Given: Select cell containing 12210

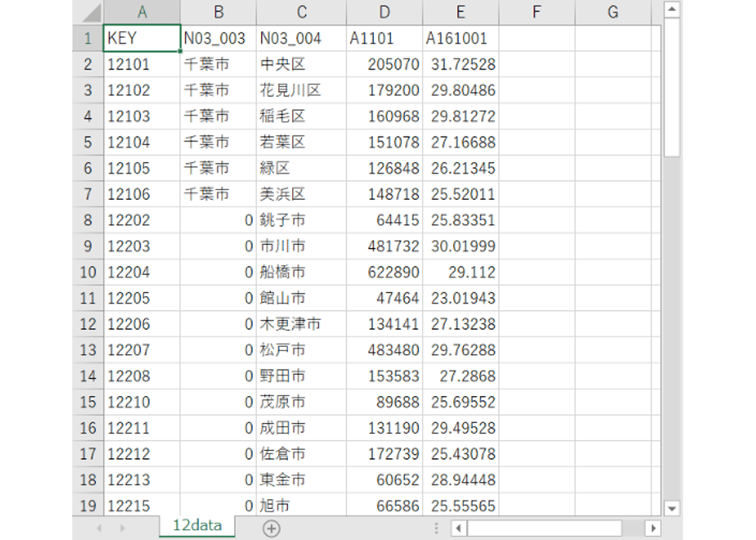Looking at the screenshot, I should 142,402.
